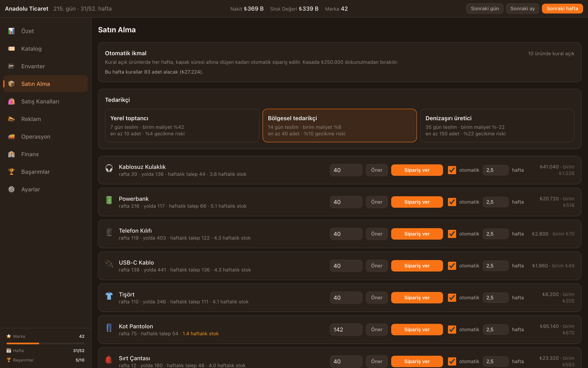Click the Marka progress bar in sidebar
The height and width of the screenshot is (368, 588).
pyautogui.click(x=46, y=343)
